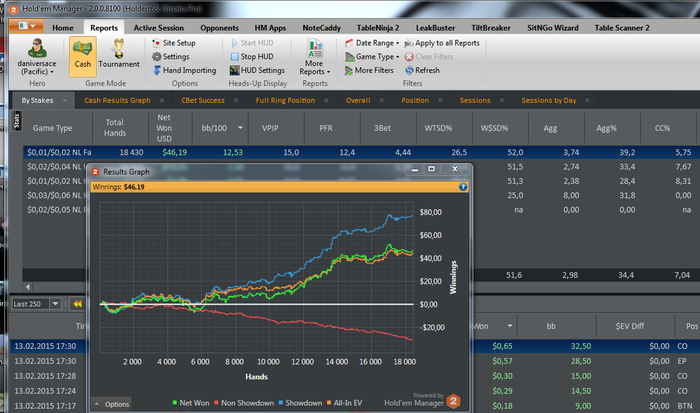Click Apply to all Reports
Viewport: 700px width, 413px height.
click(x=442, y=43)
